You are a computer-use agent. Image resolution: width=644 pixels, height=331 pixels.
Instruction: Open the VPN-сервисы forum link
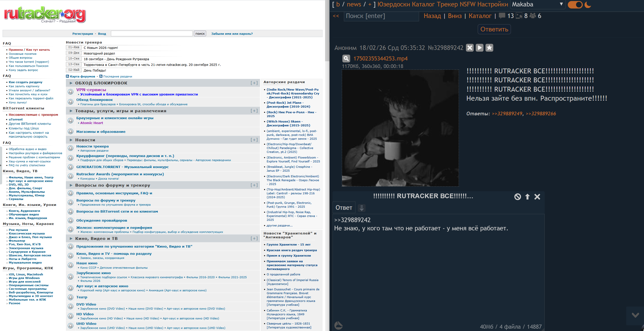91,90
